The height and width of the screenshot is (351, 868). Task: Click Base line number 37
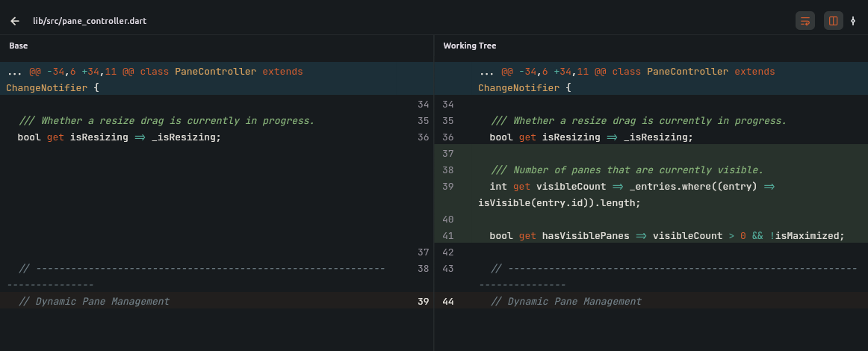[424, 252]
